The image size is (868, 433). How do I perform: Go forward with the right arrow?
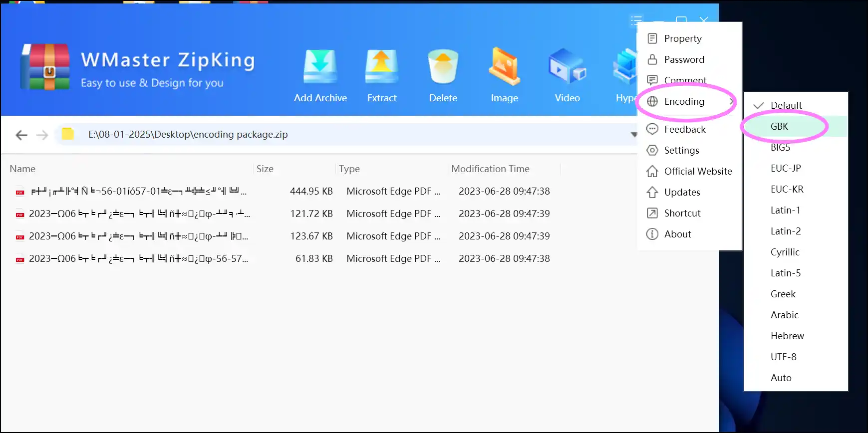[x=42, y=135]
